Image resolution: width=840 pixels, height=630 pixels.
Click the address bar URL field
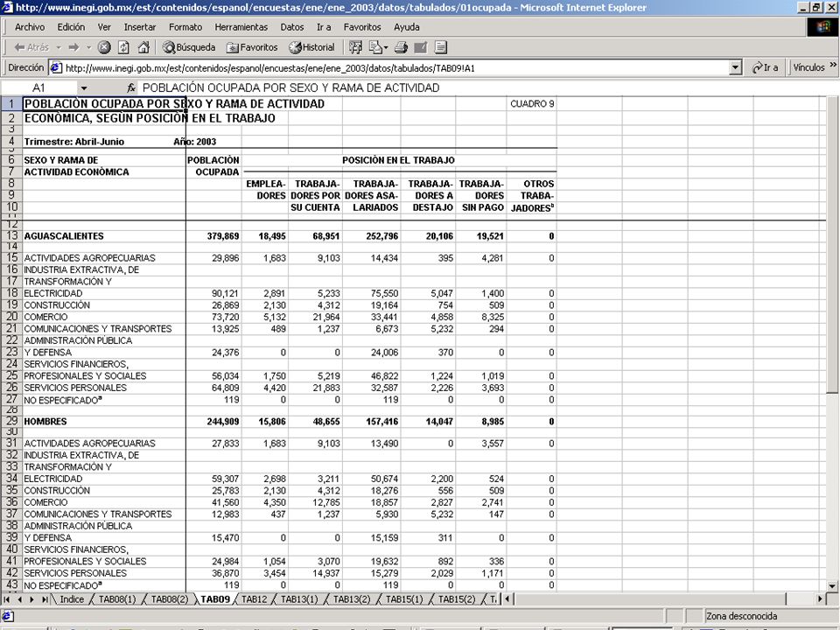[x=396, y=68]
